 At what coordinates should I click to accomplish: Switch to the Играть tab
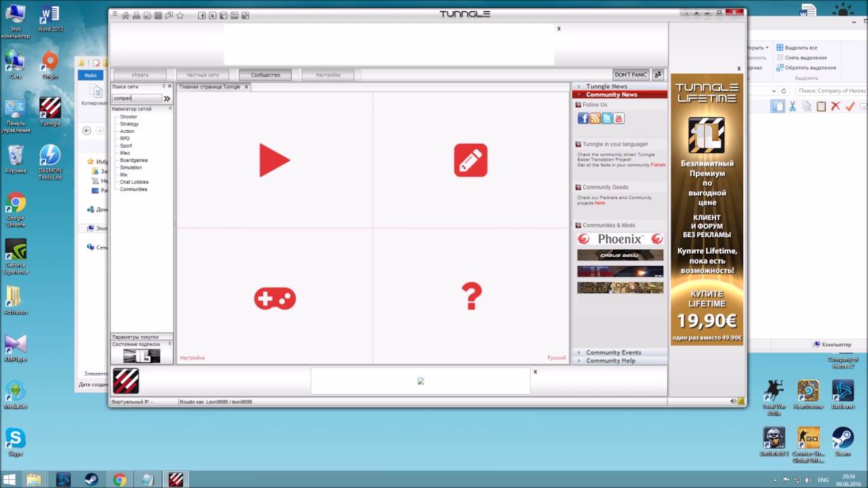pyautogui.click(x=140, y=75)
